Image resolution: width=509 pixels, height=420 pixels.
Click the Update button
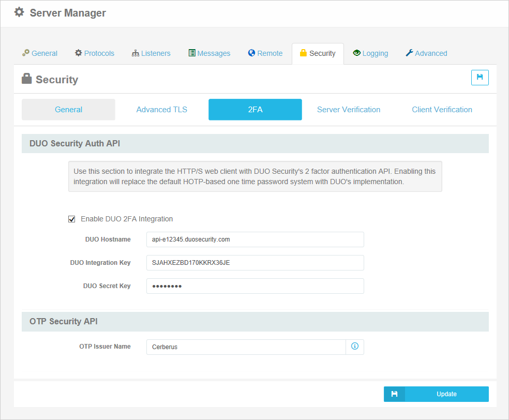coord(436,394)
